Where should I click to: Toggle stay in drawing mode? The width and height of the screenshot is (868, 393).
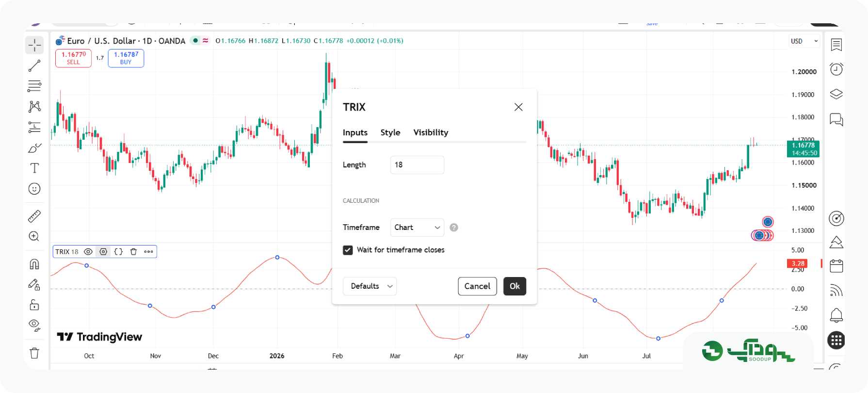tap(34, 284)
